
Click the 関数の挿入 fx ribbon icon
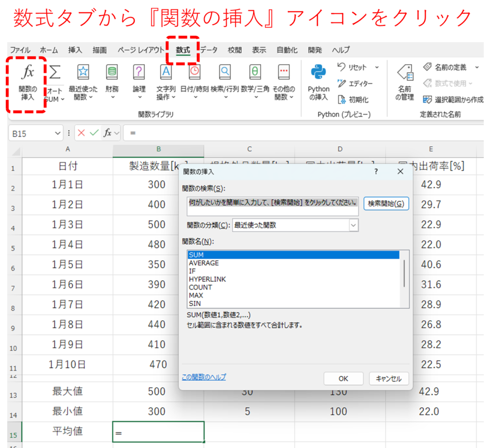click(x=28, y=73)
